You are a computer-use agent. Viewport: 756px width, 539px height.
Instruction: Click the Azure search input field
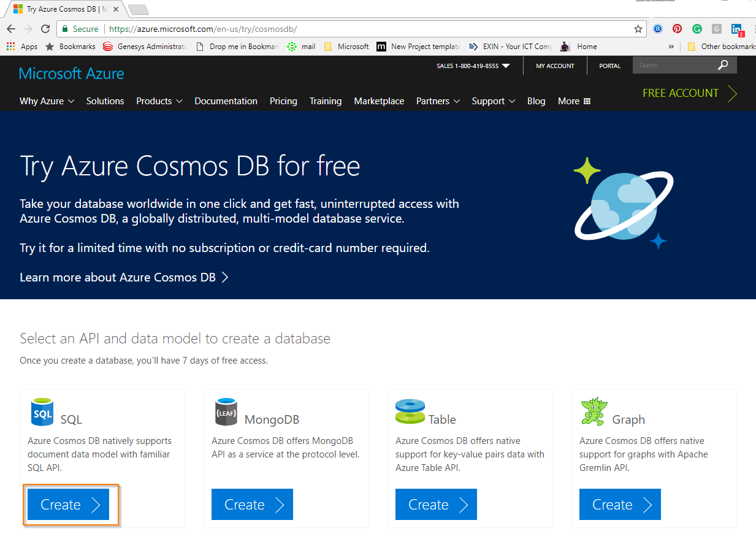coord(674,65)
